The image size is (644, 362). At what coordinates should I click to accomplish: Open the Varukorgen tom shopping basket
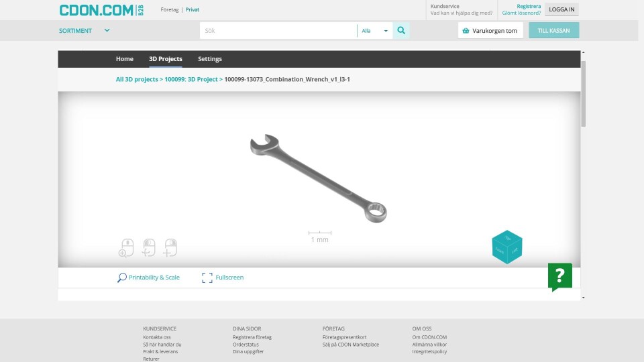coord(490,31)
